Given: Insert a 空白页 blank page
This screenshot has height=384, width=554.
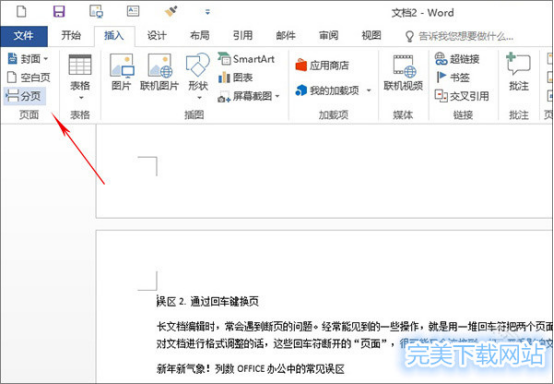Looking at the screenshot, I should coord(29,77).
